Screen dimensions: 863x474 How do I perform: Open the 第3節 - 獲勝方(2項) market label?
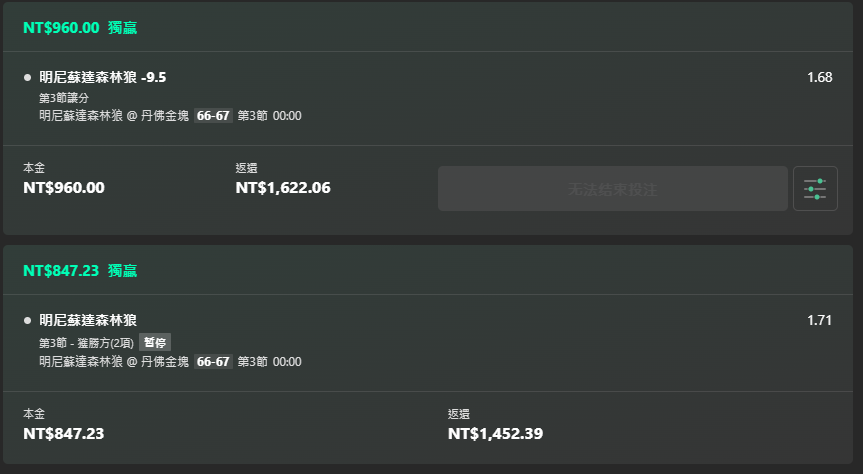[86, 343]
